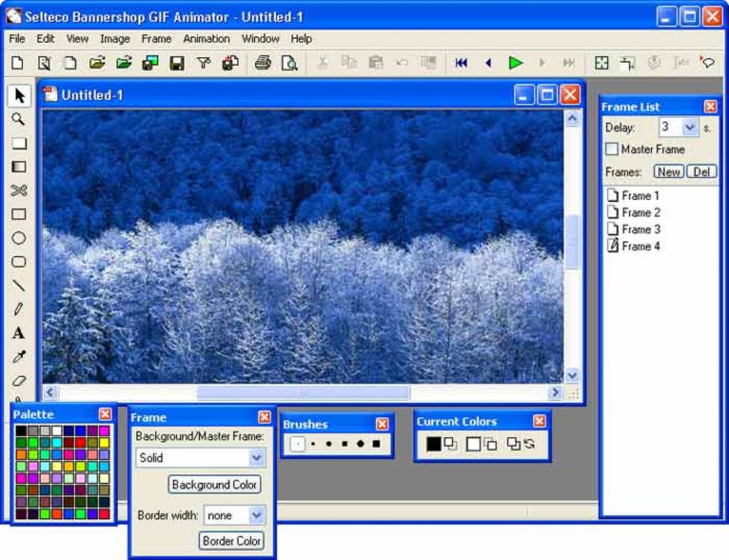Select the rounded rectangle tool
This screenshot has width=729, height=560.
click(19, 261)
